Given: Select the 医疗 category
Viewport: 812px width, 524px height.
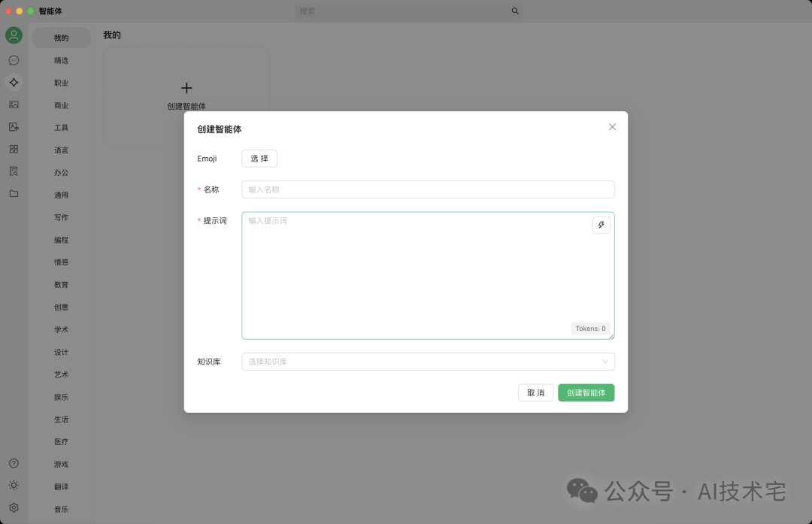Looking at the screenshot, I should (x=61, y=441).
